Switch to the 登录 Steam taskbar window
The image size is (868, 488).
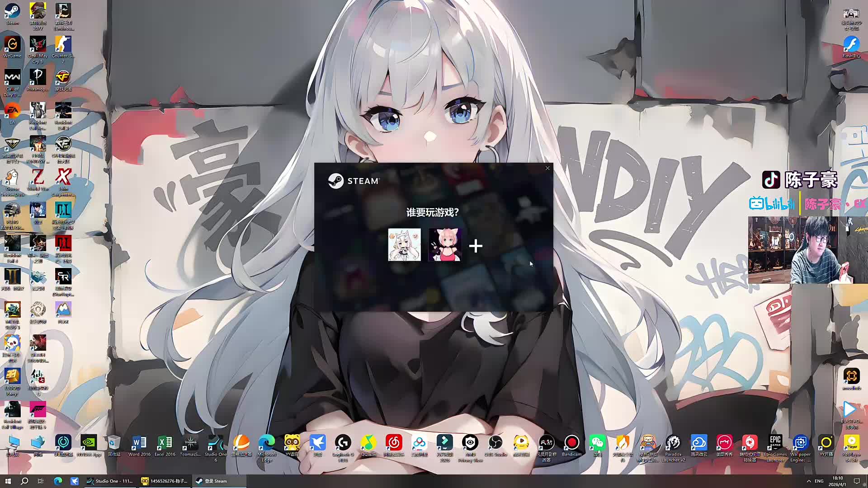[x=212, y=481]
